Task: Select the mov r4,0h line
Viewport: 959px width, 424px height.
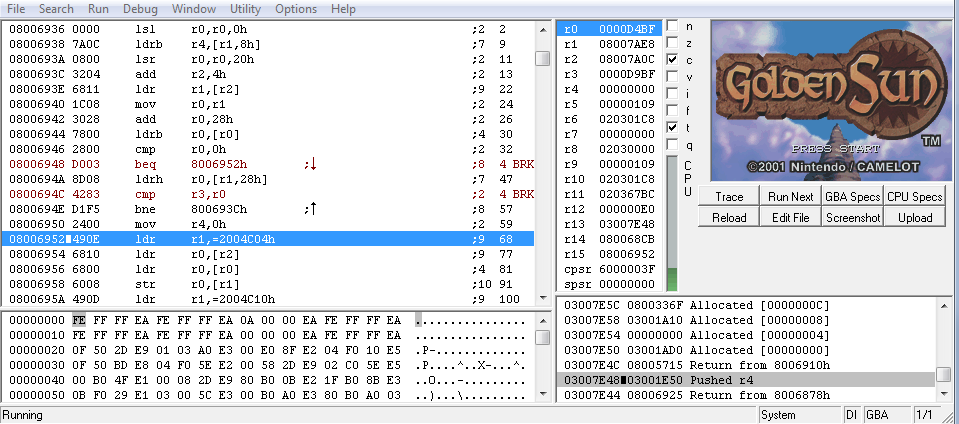Action: pyautogui.click(x=268, y=224)
